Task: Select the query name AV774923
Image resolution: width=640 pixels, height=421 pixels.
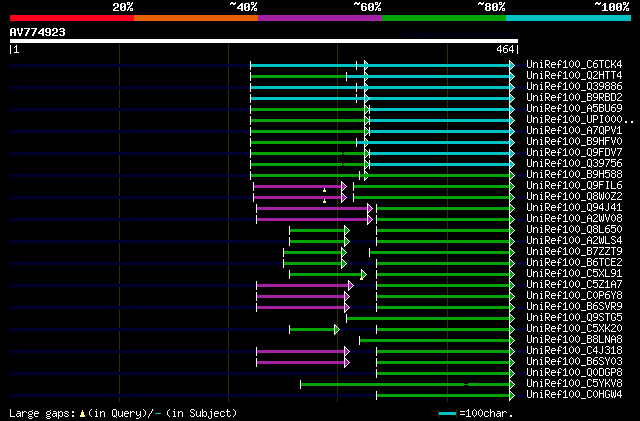Action: [38, 32]
